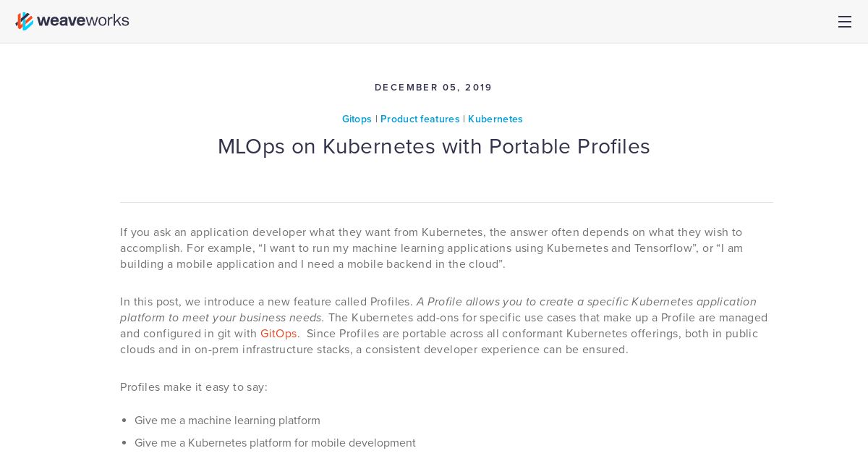
Task: Open the Gitops category link
Action: [x=357, y=119]
